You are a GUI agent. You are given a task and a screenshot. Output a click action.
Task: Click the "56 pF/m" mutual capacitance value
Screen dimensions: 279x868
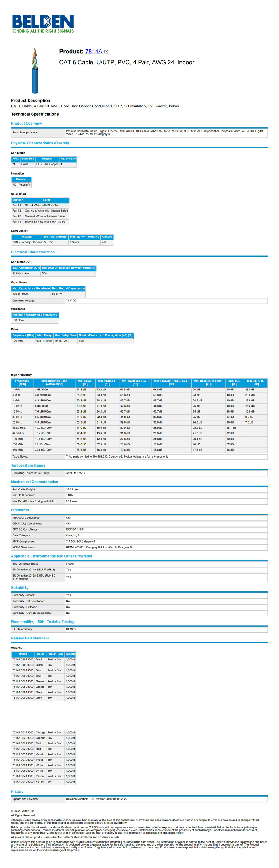[x=68, y=294]
